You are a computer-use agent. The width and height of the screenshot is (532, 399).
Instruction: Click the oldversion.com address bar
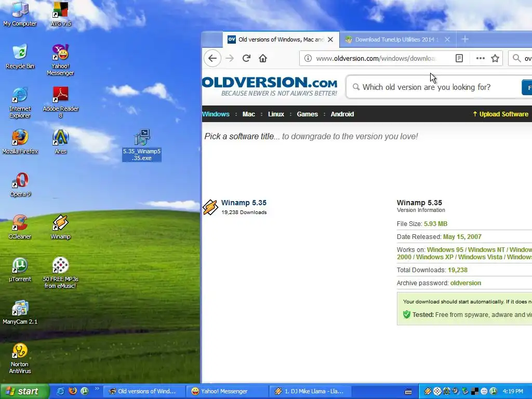tap(375, 58)
